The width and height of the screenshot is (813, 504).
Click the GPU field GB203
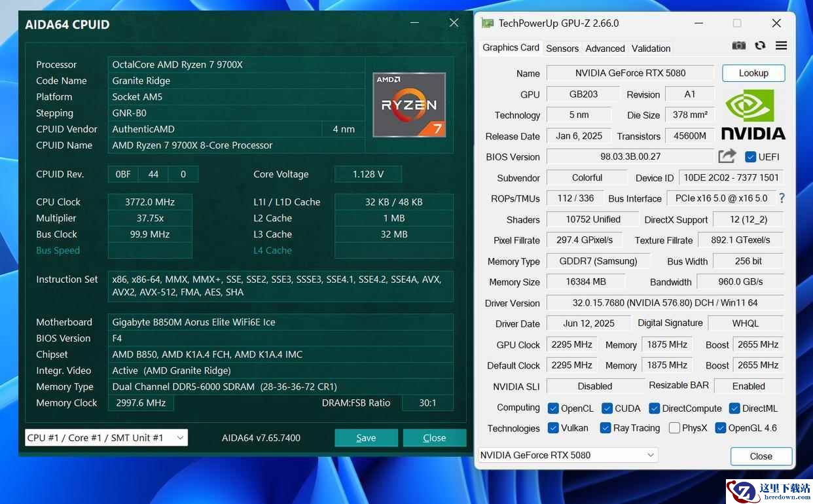click(x=583, y=94)
